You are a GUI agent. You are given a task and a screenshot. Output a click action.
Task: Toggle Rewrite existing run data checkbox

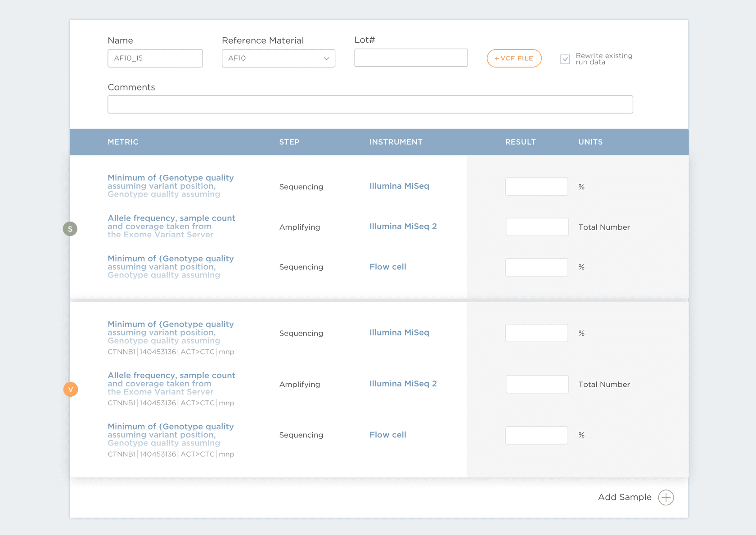[x=565, y=59]
